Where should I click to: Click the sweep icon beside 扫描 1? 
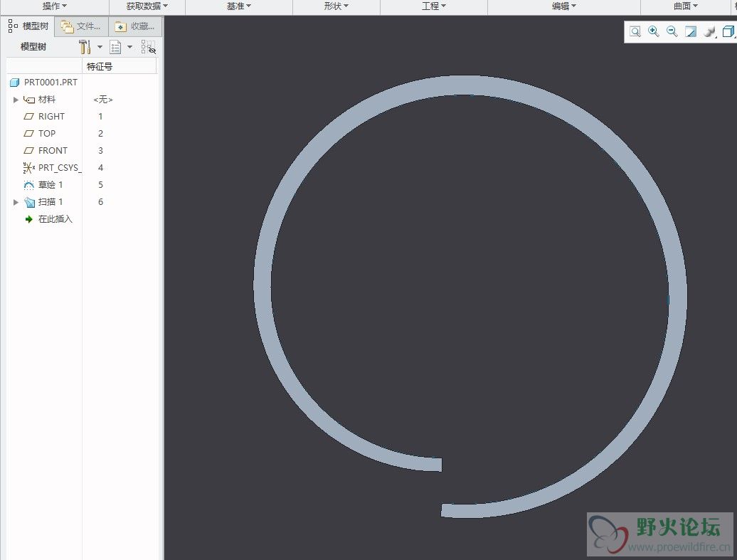click(x=30, y=202)
